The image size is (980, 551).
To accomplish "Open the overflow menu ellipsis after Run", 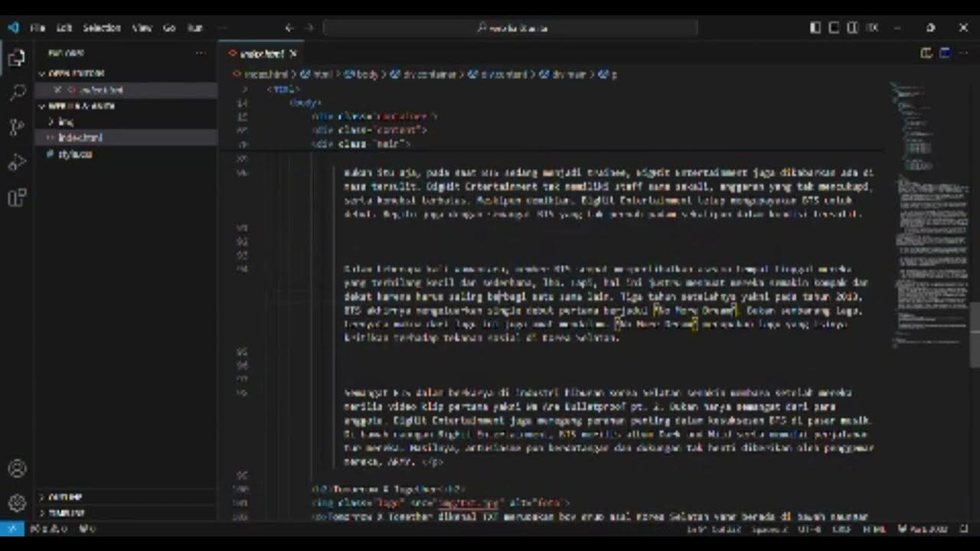I will click(x=221, y=28).
